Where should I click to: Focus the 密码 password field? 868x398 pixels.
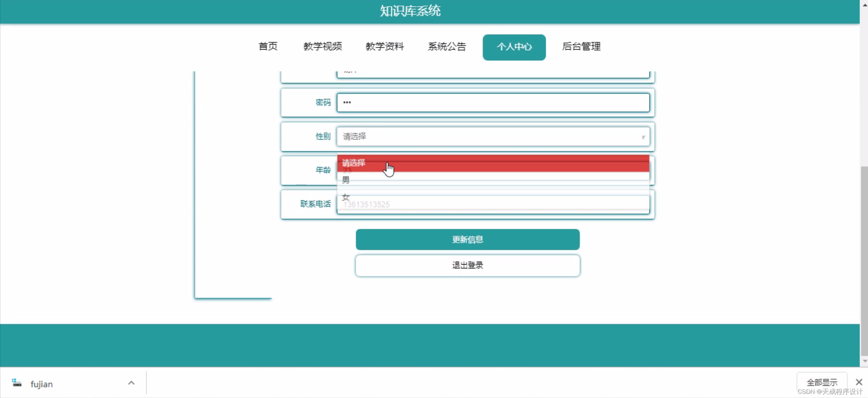click(493, 103)
